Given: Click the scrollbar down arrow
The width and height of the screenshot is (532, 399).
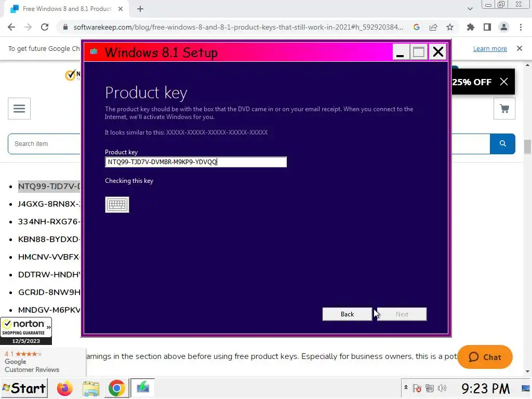Looking at the screenshot, I should 527,372.
